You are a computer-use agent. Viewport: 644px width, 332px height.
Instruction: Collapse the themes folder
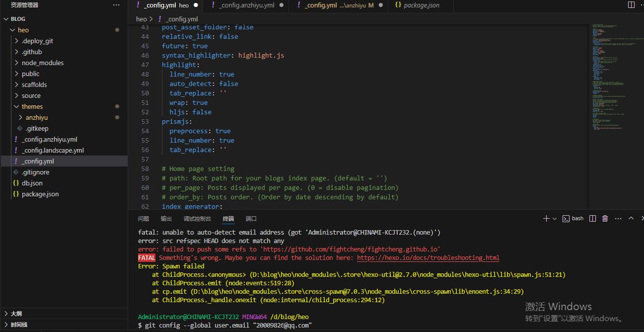pos(32,106)
